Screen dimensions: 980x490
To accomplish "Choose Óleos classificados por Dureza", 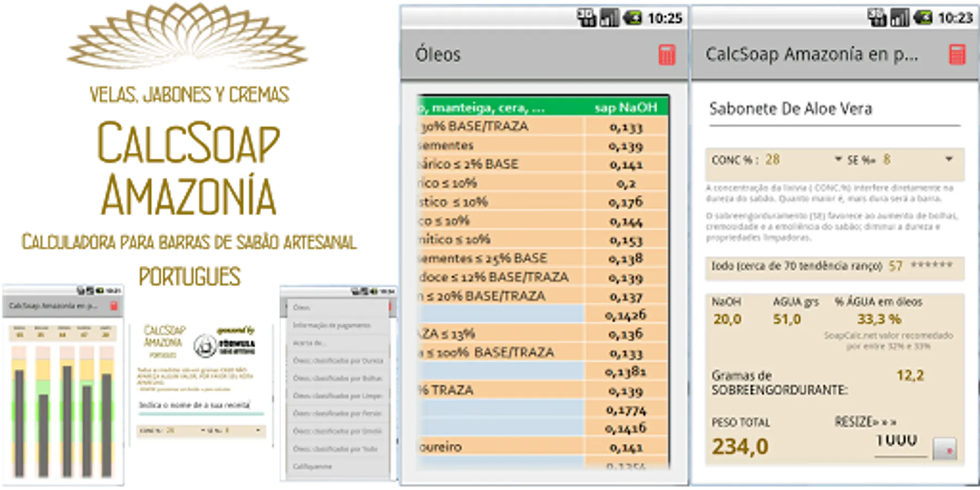I will (338, 360).
